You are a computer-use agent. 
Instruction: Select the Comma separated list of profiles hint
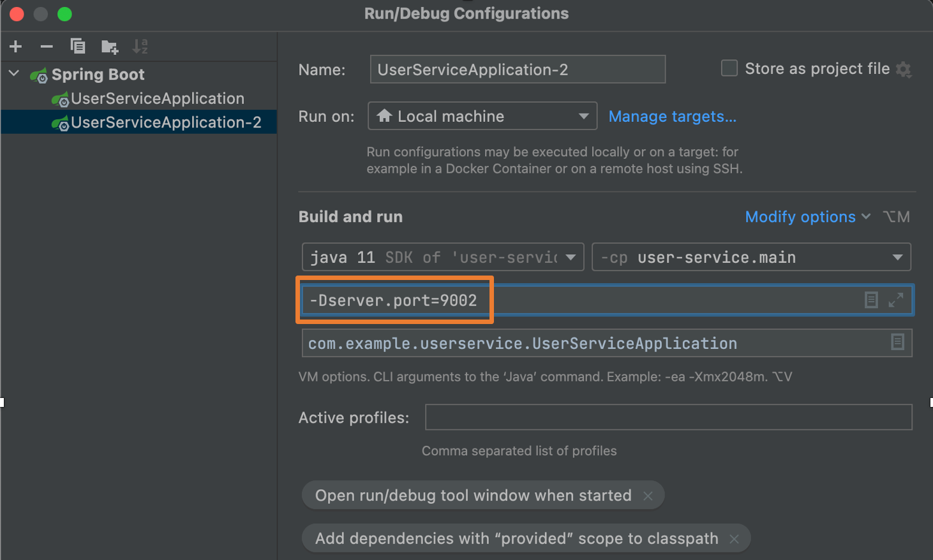point(519,451)
